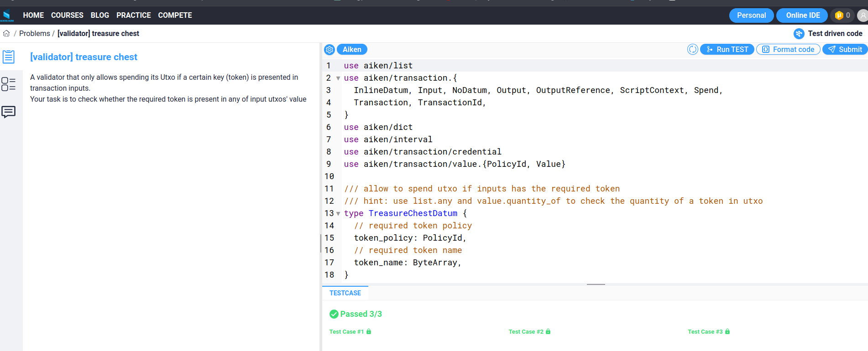Grab the editor/testcase horizontal resize handle
Screen dimensions: 868x351
(596, 284)
